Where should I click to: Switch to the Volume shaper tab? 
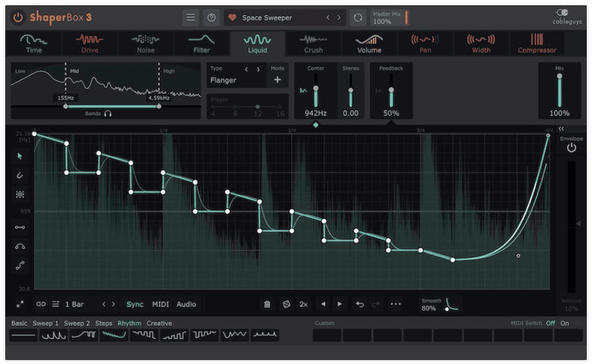pyautogui.click(x=369, y=43)
